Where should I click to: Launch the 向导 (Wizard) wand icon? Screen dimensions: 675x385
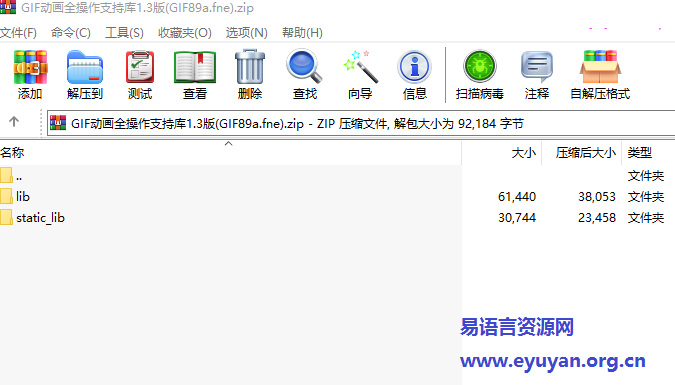(x=360, y=66)
